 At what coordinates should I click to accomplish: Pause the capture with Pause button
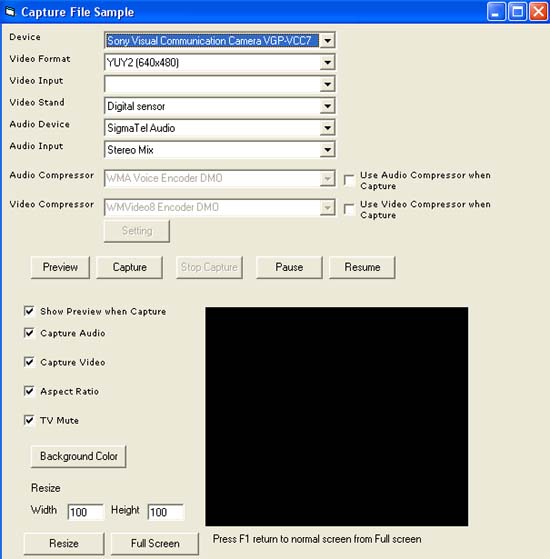coord(289,267)
